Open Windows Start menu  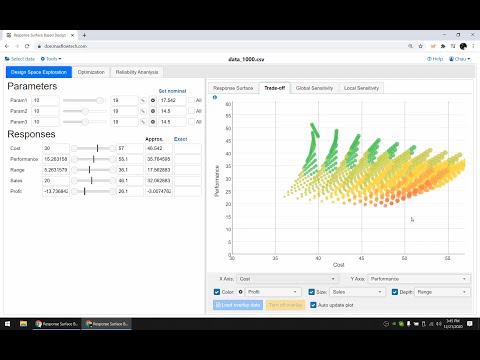(7, 324)
